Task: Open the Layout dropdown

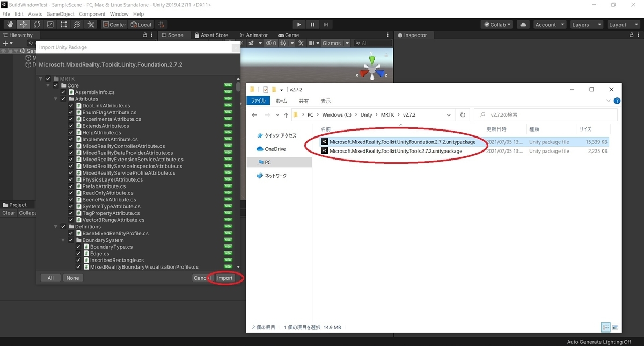Action: (x=623, y=25)
